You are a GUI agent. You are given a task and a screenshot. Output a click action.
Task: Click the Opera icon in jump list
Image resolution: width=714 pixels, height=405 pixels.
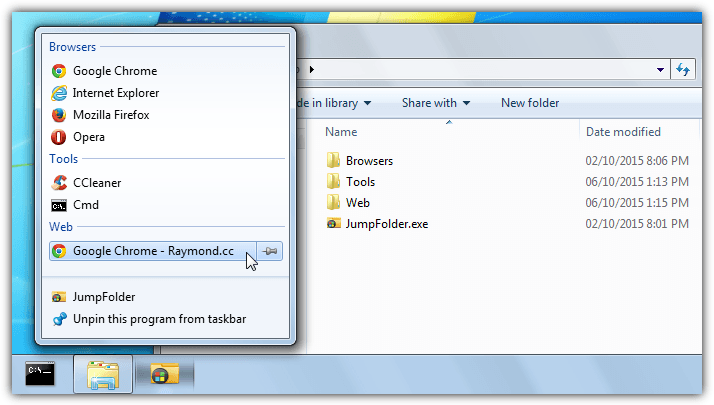[59, 137]
